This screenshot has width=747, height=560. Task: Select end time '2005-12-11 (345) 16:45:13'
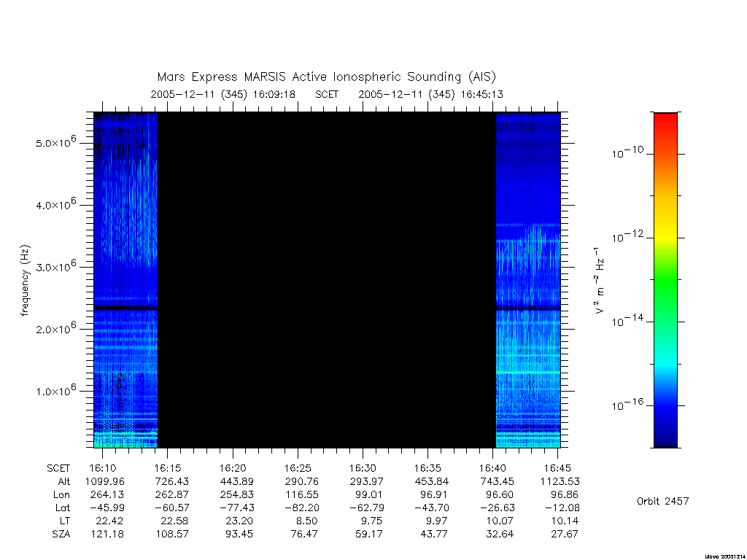(x=430, y=94)
